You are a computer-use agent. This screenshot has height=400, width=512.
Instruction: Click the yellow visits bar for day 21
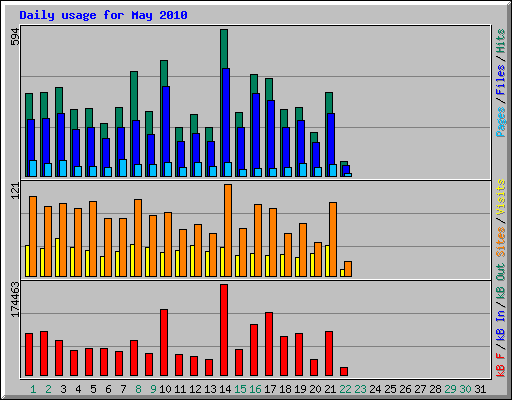tap(327, 261)
